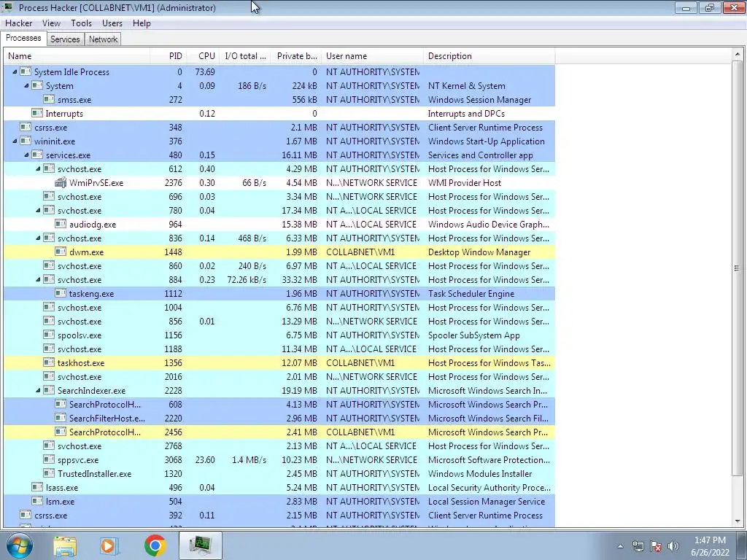The image size is (747, 560).
Task: Click 'Desktop Window Manager' description
Action: (x=479, y=252)
